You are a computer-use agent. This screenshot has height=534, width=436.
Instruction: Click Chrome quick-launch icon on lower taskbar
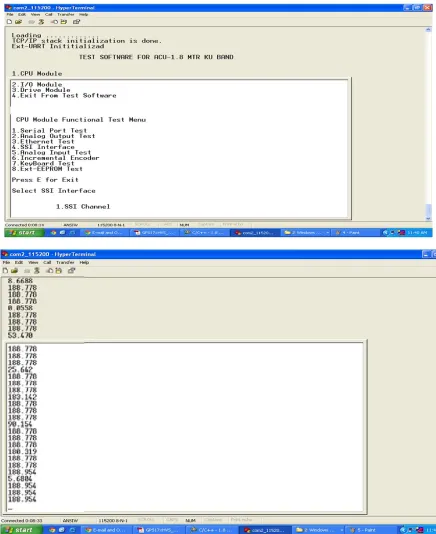[52, 530]
